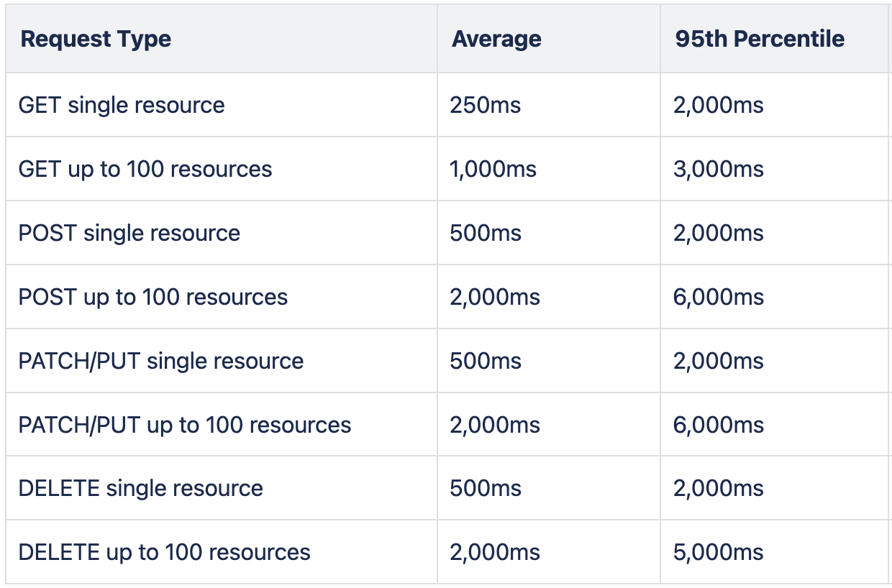Click 6,000ms in the PATCH/PUT row
The height and width of the screenshot is (588, 892).
[x=719, y=425]
